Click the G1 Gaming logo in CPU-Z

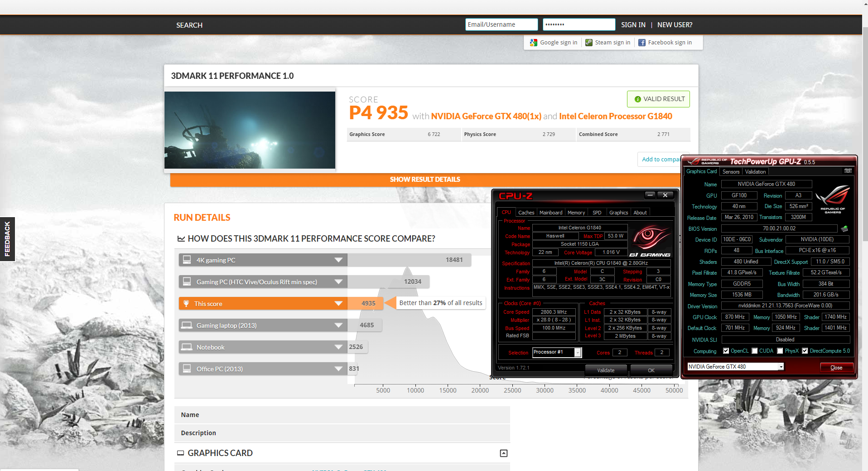650,241
